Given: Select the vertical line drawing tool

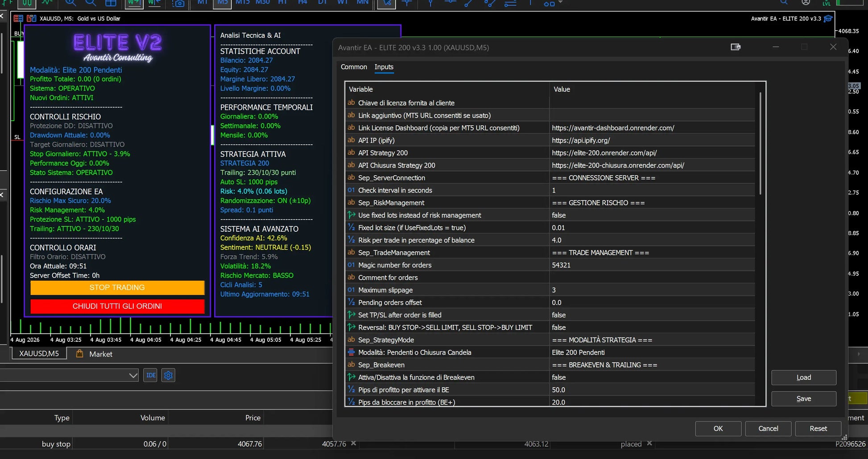Looking at the screenshot, I should pos(430,3).
